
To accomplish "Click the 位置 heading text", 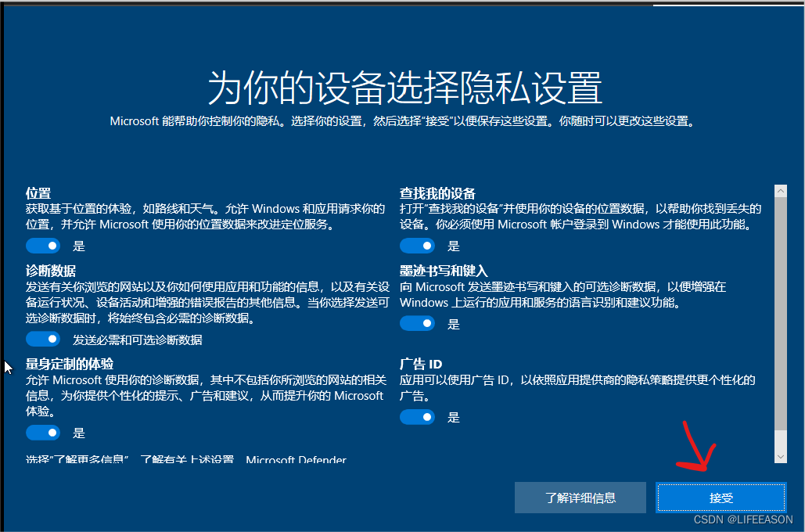I will tap(38, 193).
